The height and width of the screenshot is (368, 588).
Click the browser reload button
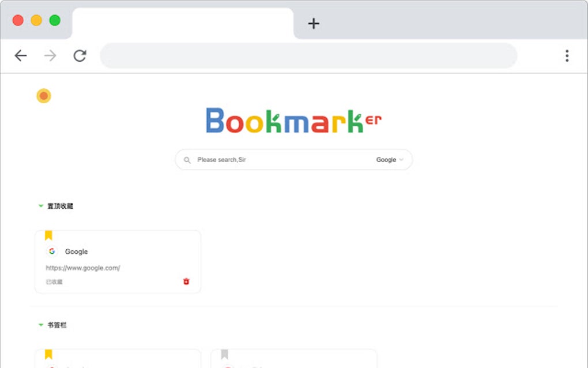click(80, 55)
